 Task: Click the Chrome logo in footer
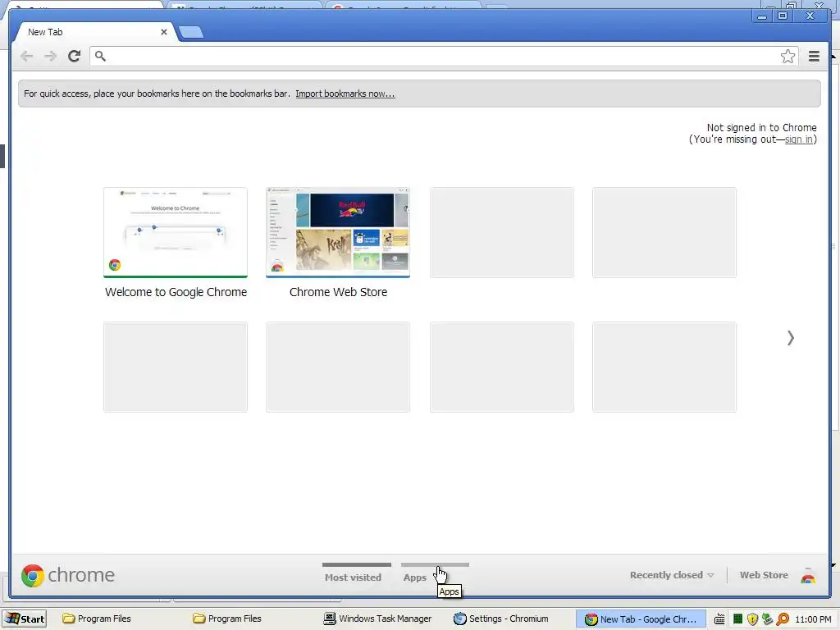[67, 575]
